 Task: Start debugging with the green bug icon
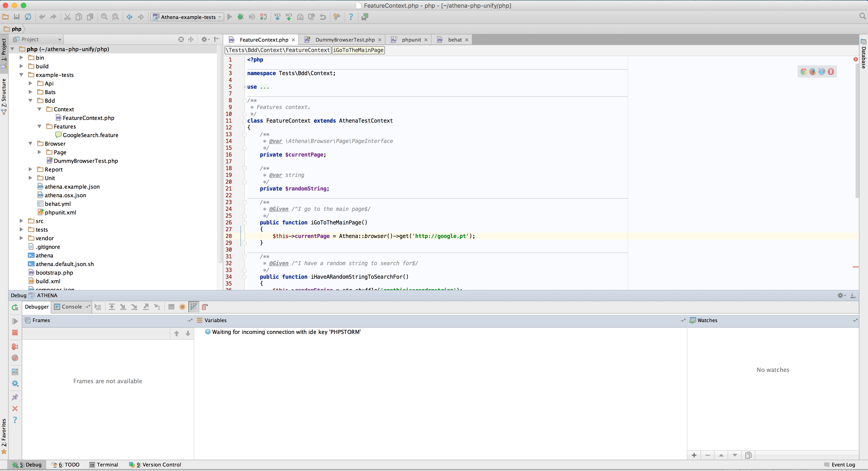tap(241, 17)
